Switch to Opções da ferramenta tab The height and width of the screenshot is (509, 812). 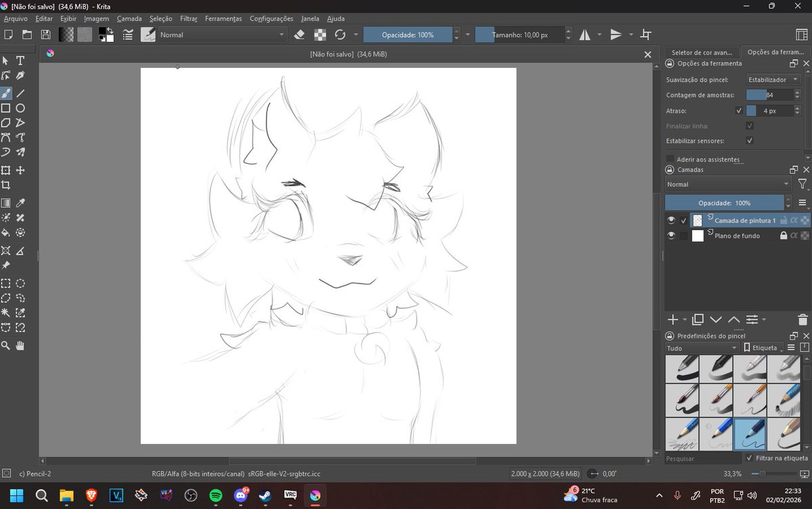tap(775, 52)
